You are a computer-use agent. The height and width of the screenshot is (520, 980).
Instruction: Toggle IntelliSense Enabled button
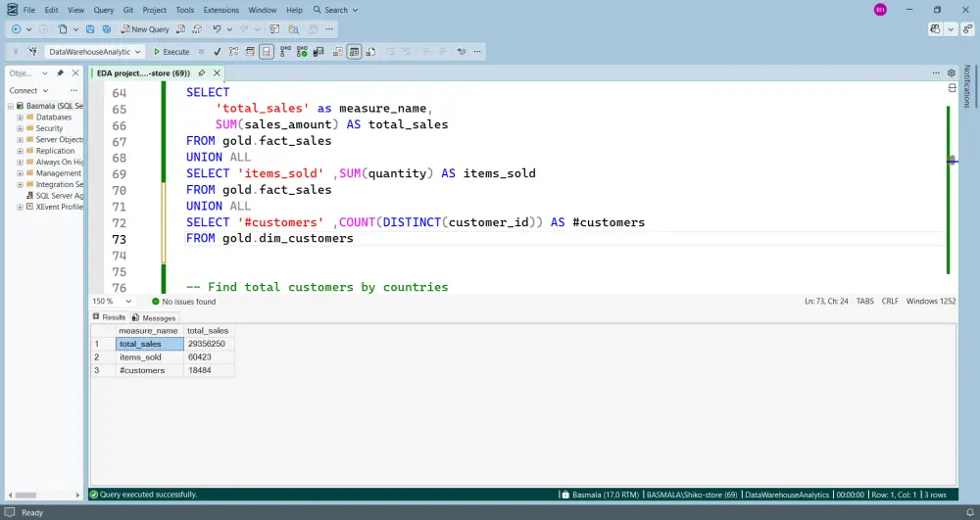tap(267, 52)
